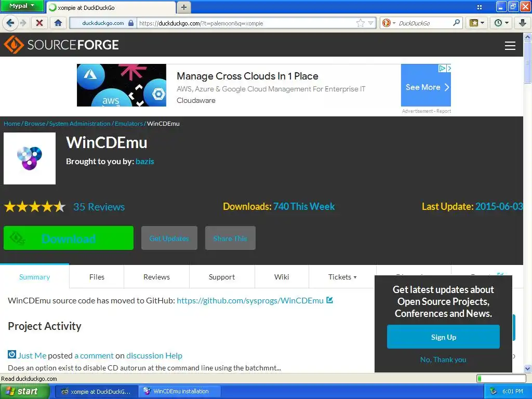Click the page loading progress bar
The image size is (532, 399).
pos(501,378)
